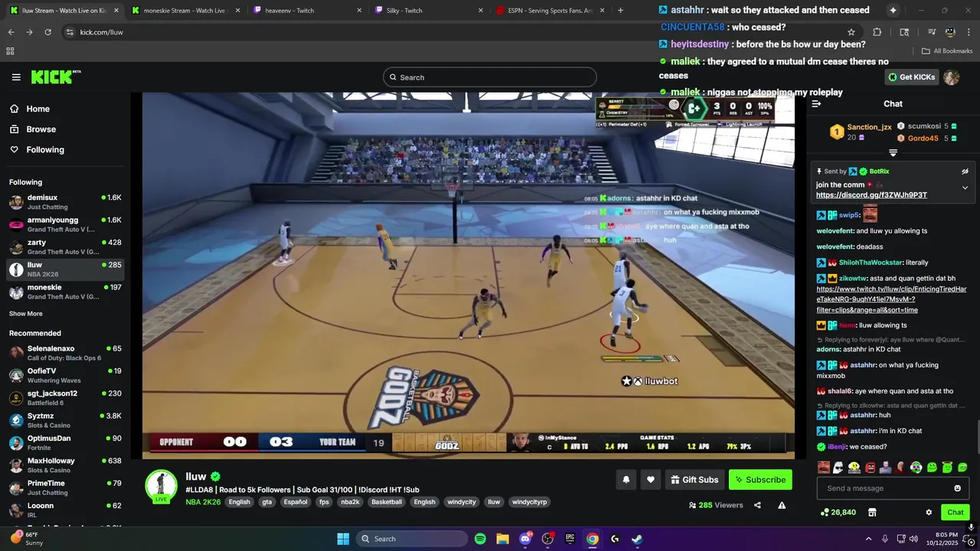Screen dimensions: 980x551
Task: Open Kick user profile avatar
Action: 951,77
